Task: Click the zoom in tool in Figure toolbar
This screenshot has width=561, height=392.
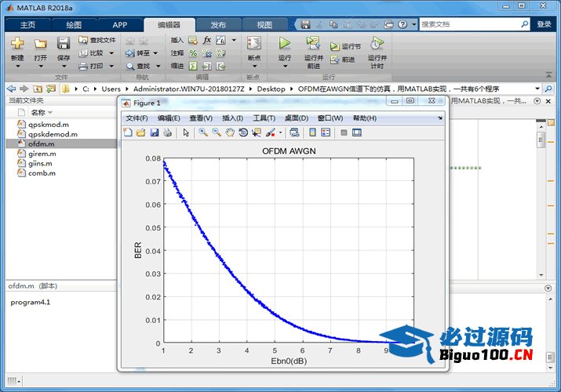Action: click(x=203, y=132)
